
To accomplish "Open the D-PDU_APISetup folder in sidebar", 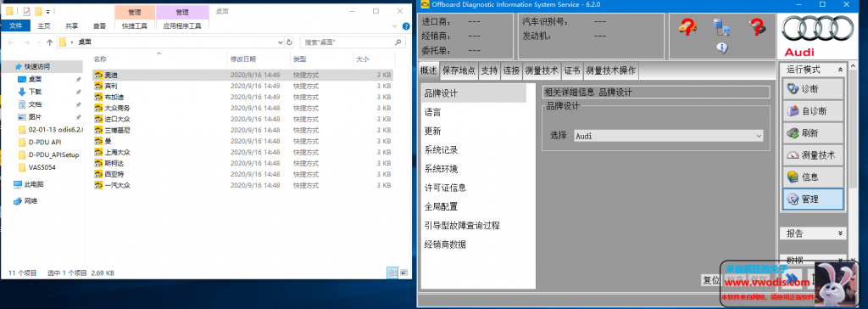I will pos(47,154).
